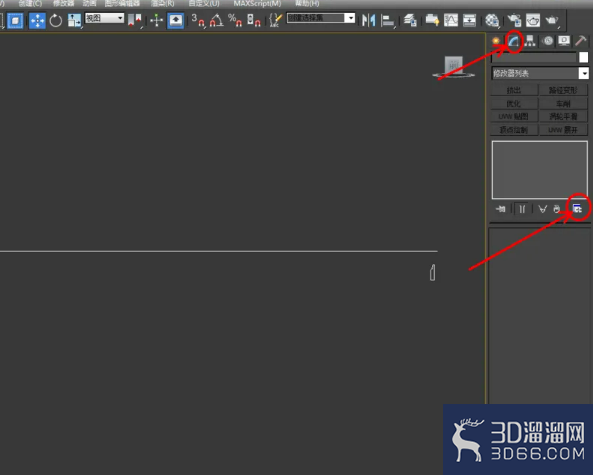The width and height of the screenshot is (593, 475).
Task: Toggle the Pin Stack icon
Action: click(501, 209)
